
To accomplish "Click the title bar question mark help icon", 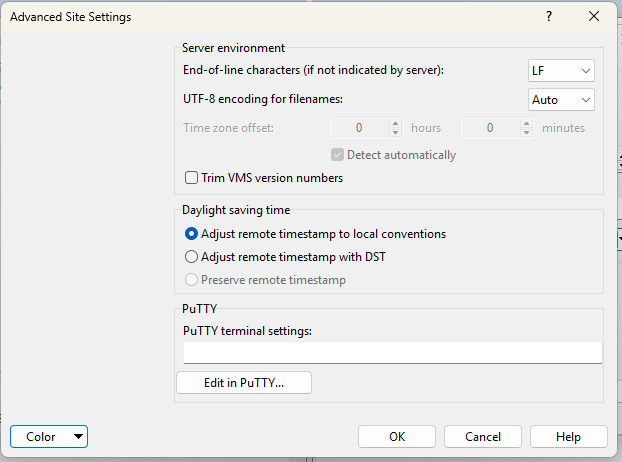I will [x=549, y=17].
